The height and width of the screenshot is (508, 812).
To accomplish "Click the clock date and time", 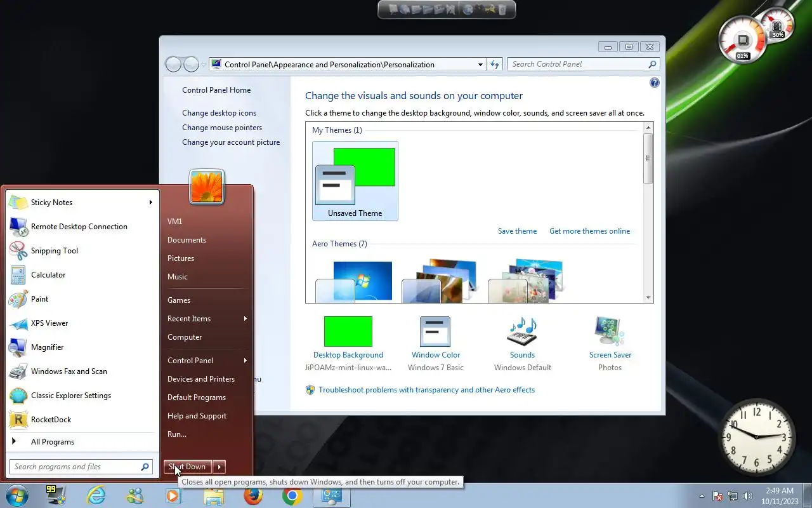I will [779, 496].
